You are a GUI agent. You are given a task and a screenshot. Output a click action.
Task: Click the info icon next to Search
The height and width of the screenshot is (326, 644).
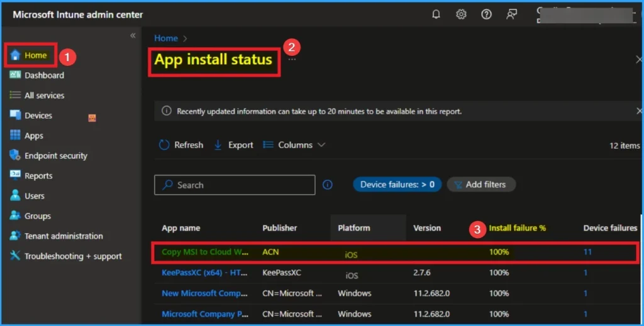coord(327,185)
